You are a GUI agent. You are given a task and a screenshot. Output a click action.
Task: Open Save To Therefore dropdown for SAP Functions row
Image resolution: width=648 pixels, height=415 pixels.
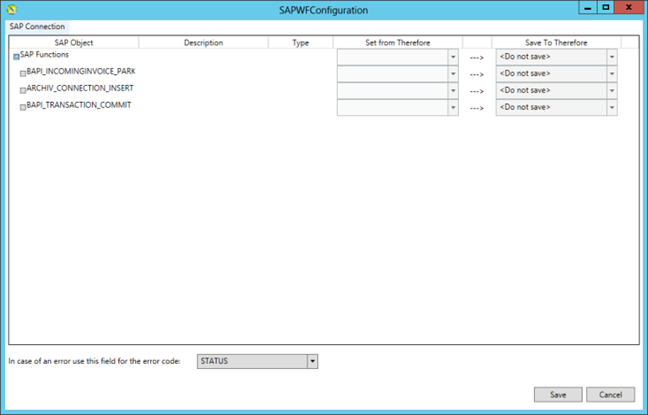(611, 57)
